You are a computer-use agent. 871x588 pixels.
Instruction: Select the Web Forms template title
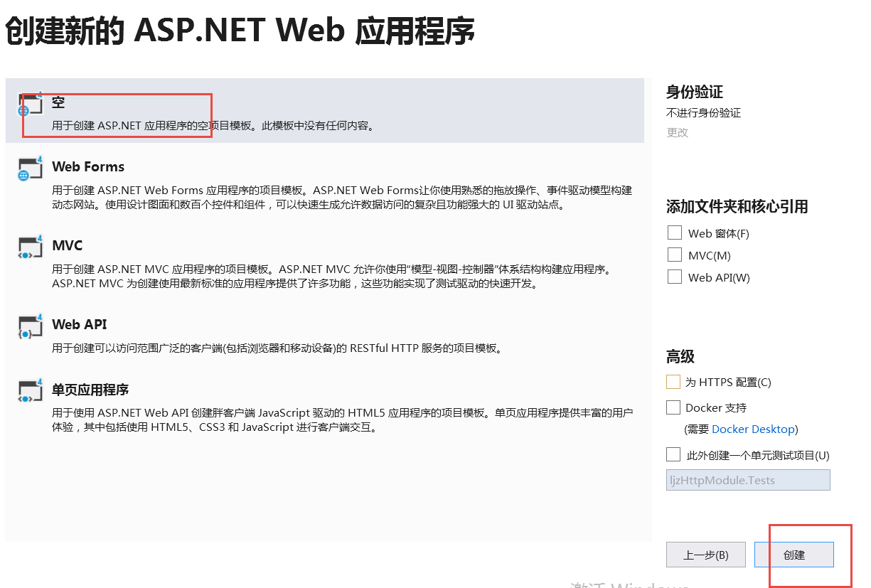(88, 167)
